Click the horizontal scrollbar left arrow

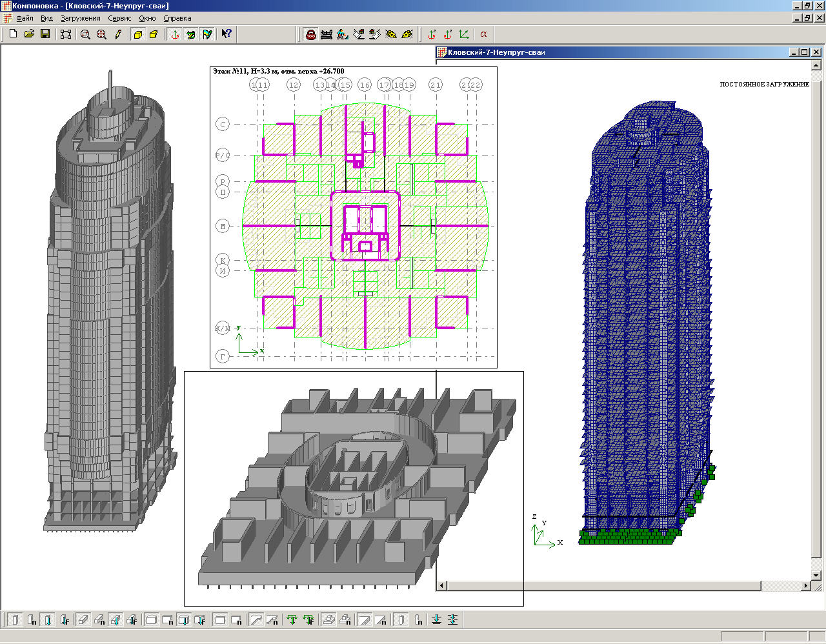[442, 586]
